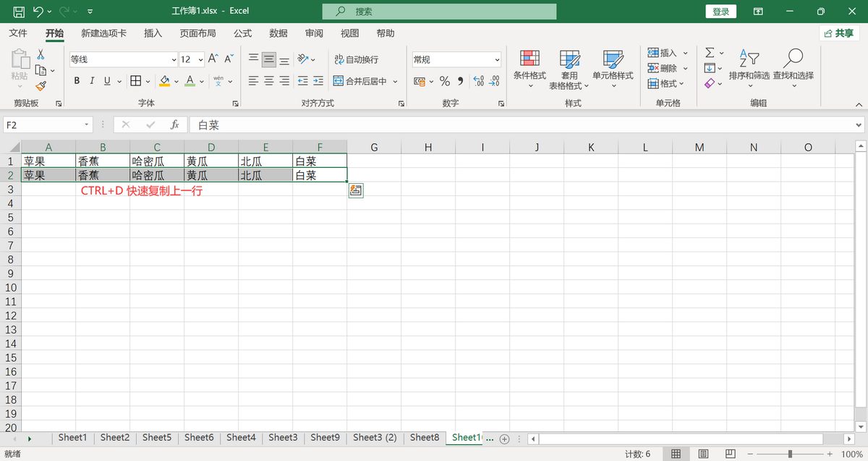Expand the formula bar

[858, 125]
